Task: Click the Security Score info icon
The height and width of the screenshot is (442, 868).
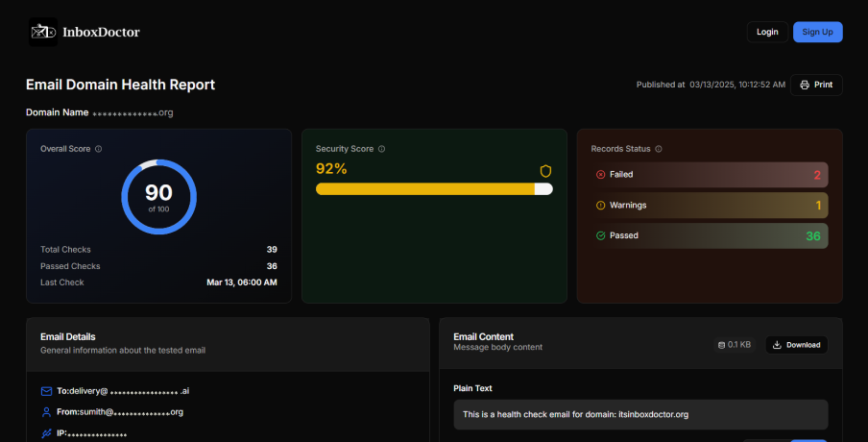Action: tap(382, 149)
